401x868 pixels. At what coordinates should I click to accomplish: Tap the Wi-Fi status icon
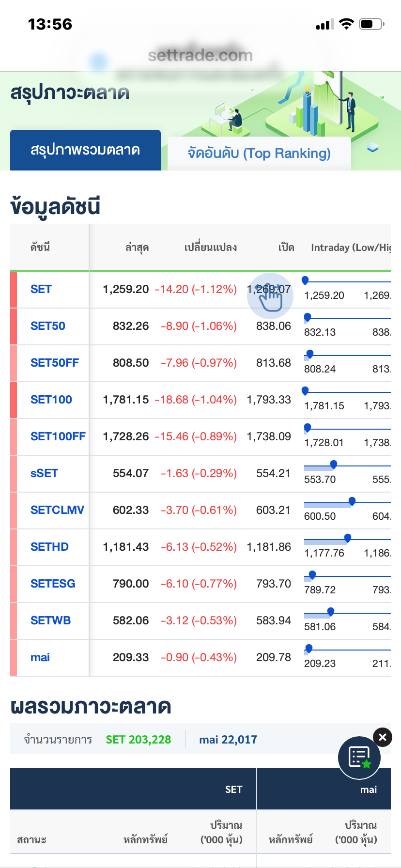click(346, 24)
